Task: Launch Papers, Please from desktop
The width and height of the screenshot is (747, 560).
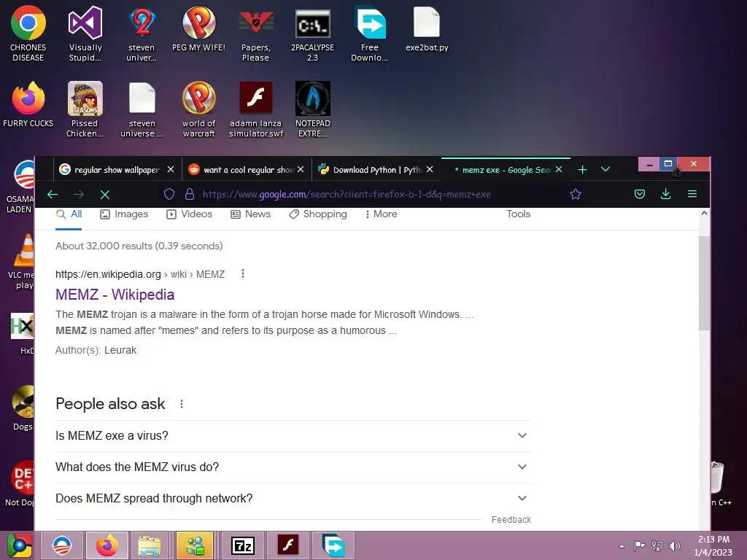Action: click(256, 34)
